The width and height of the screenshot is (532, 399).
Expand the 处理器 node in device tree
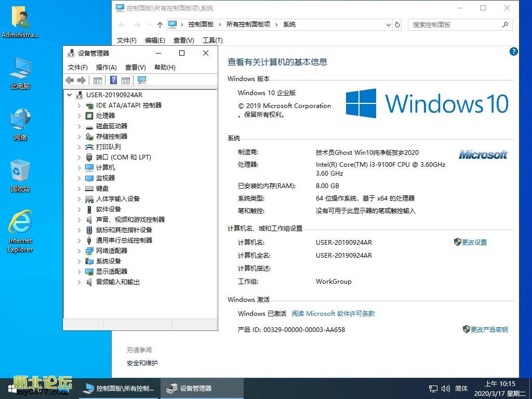(79, 116)
